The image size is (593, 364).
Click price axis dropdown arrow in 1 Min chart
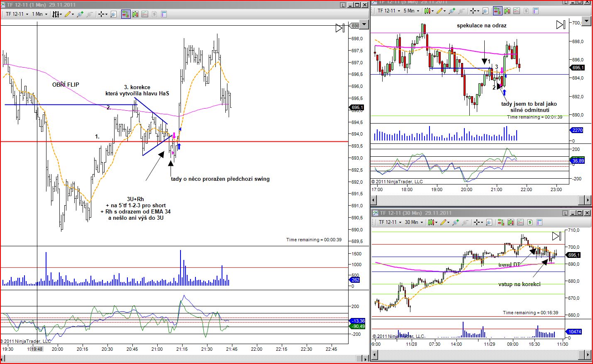(364, 24)
